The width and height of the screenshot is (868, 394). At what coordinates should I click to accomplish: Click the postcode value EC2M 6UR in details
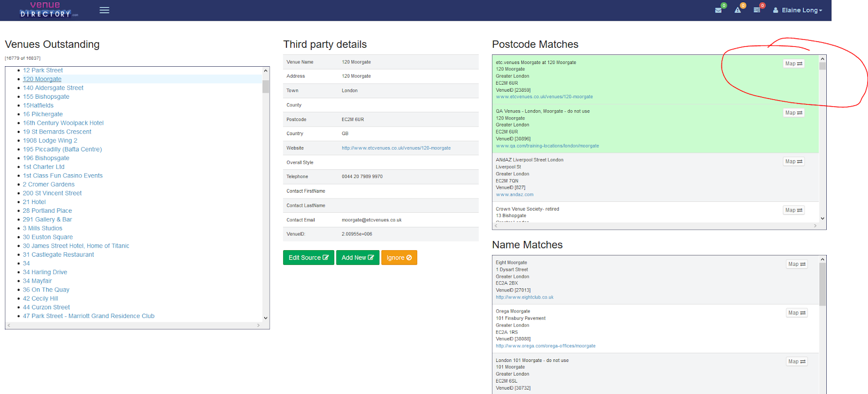[353, 119]
